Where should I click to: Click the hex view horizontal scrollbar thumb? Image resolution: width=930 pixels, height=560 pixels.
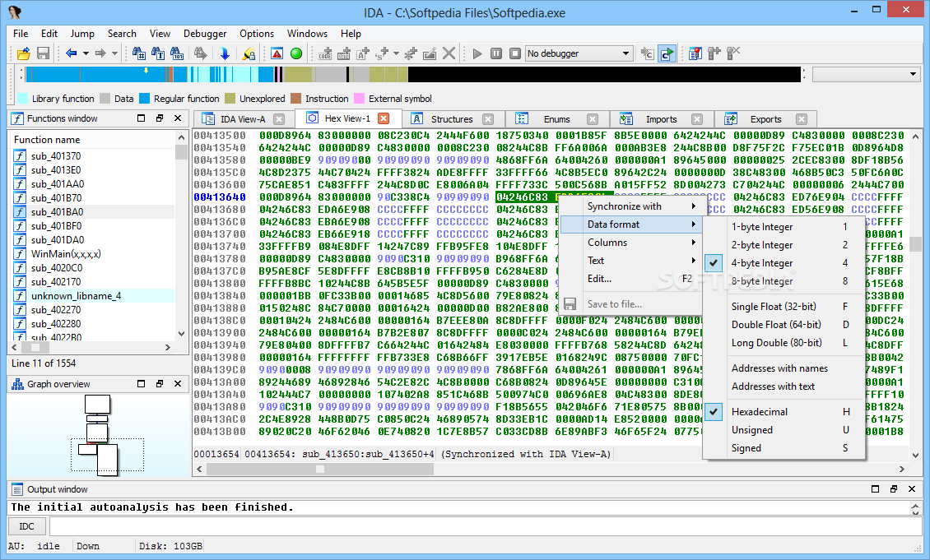[x=319, y=469]
